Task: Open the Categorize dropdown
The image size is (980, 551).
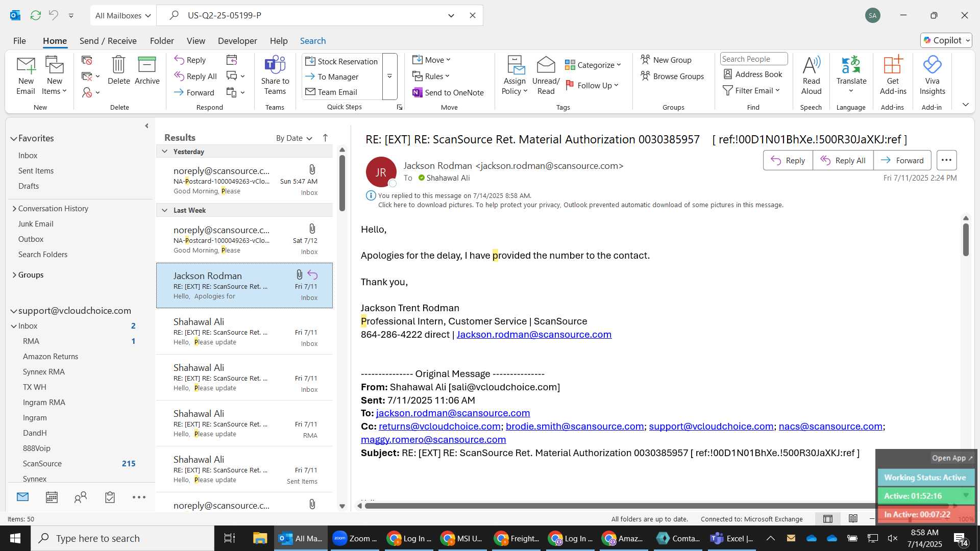Action: pos(593,65)
